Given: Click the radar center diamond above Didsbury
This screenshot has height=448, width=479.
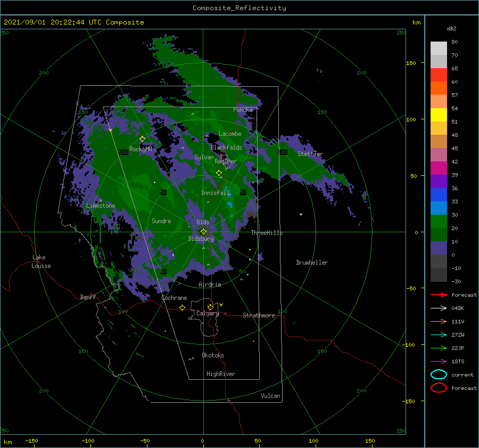Looking at the screenshot, I should click(203, 232).
